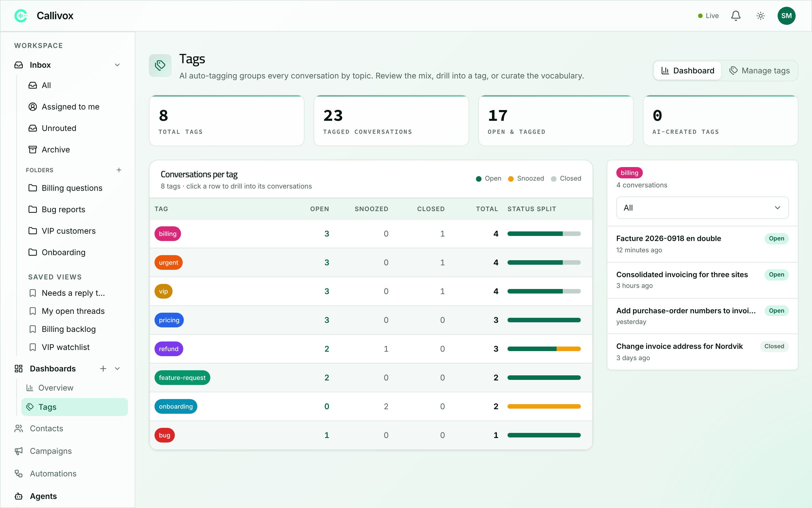The width and height of the screenshot is (812, 508).
Task: Sort by the TOTAL column header
Action: pos(487,209)
